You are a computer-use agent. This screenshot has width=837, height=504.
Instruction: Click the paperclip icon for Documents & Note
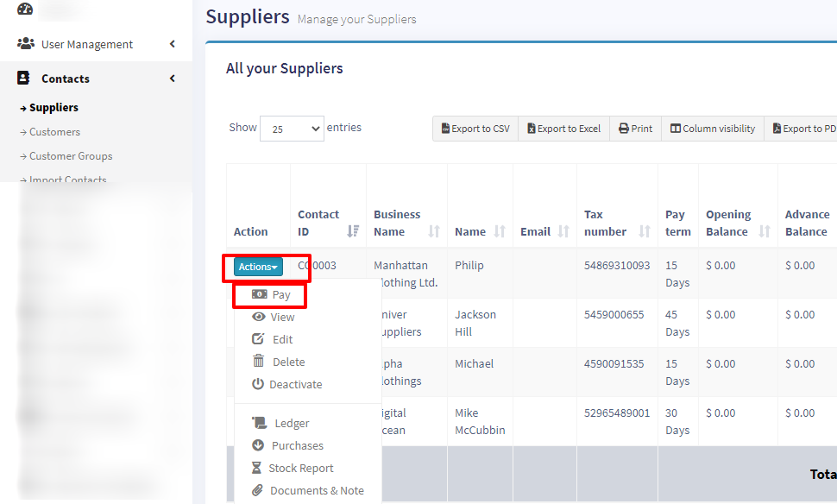point(257,490)
